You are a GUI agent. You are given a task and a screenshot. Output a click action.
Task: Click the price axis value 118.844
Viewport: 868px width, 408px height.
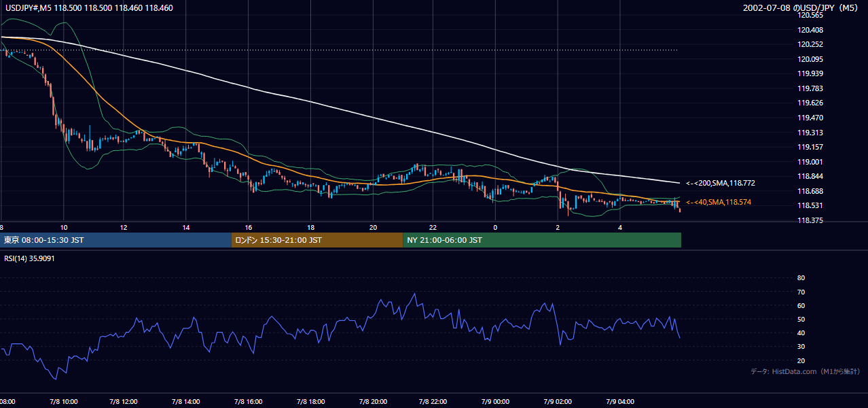point(811,176)
